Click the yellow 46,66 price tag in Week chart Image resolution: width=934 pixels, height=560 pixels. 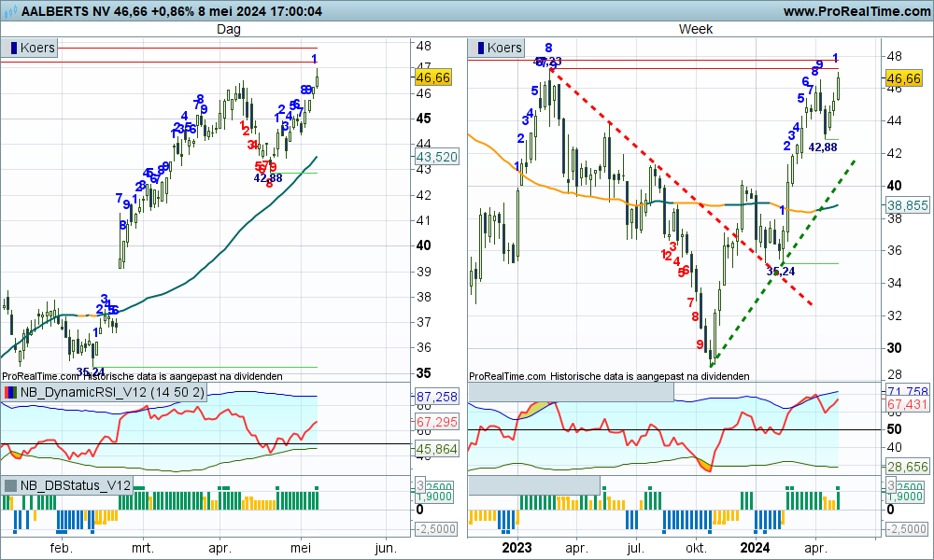click(903, 78)
